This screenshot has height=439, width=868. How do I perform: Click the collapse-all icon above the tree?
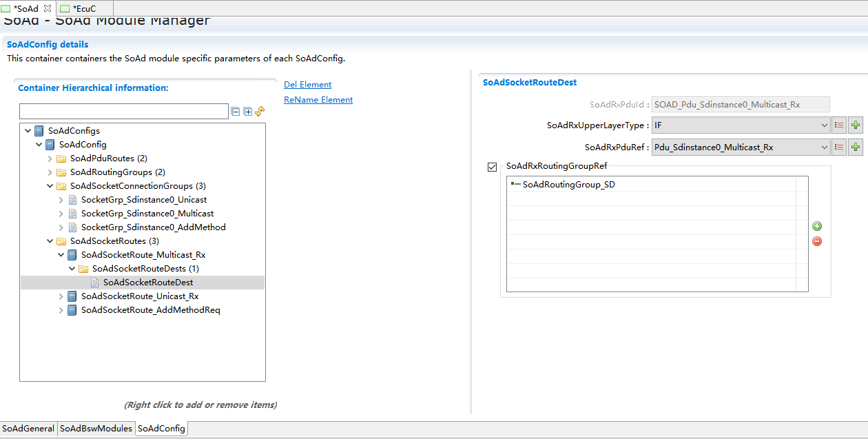pos(236,112)
